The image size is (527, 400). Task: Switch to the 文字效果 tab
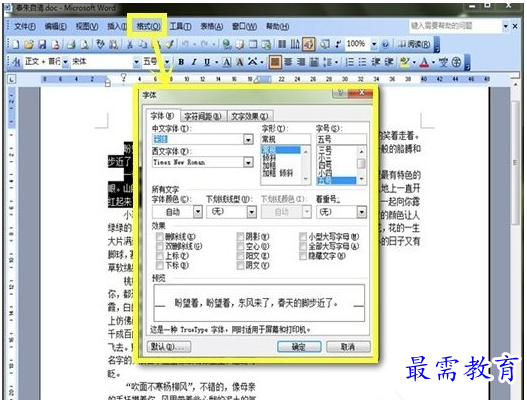tap(250, 116)
